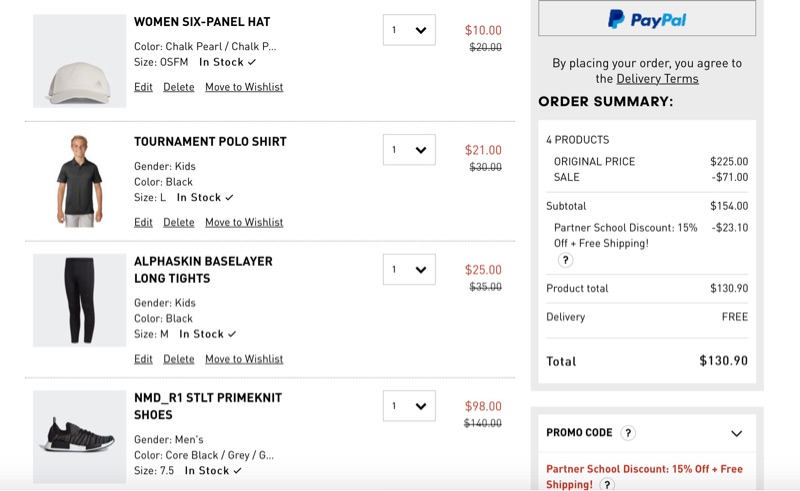
Task: Open quantity dropdown for Alphaskin Baselayer Tights
Action: pos(409,269)
